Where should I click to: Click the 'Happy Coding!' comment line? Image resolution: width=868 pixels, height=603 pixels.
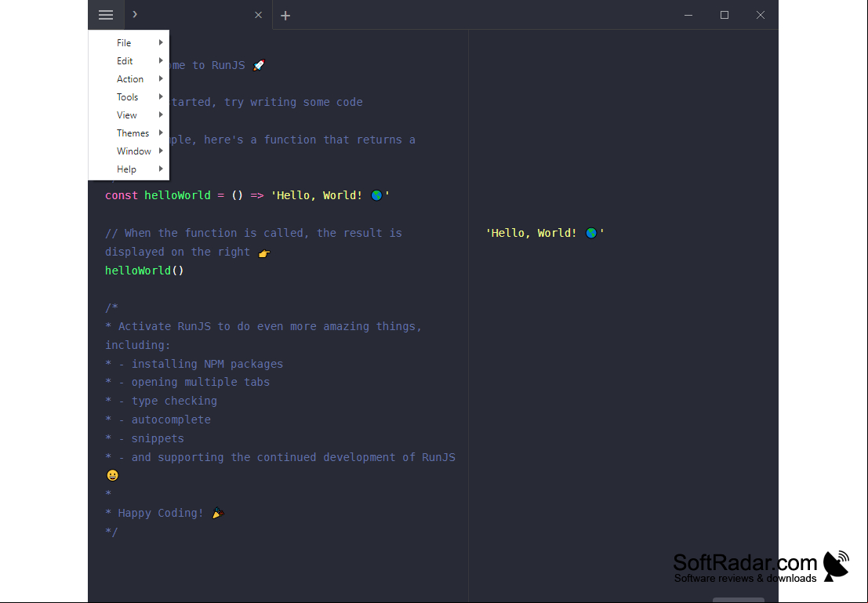click(165, 514)
